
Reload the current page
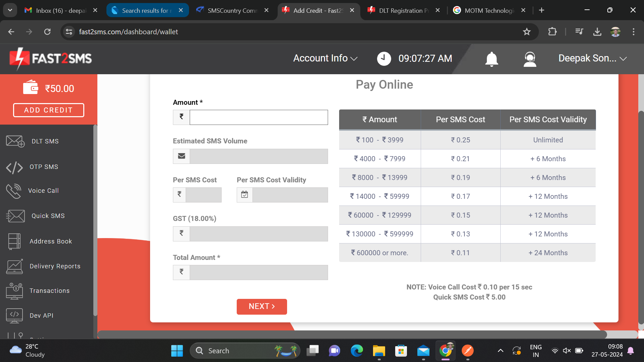click(47, 32)
